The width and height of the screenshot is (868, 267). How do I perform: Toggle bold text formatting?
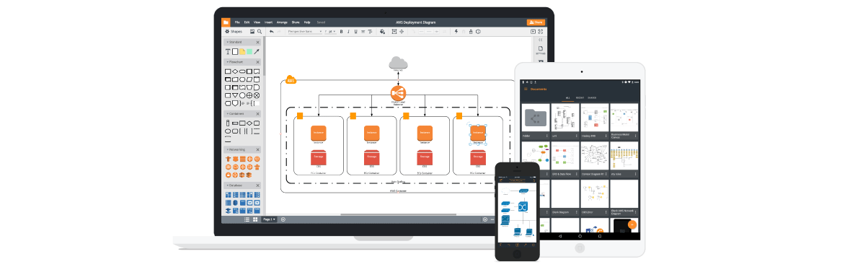341,32
